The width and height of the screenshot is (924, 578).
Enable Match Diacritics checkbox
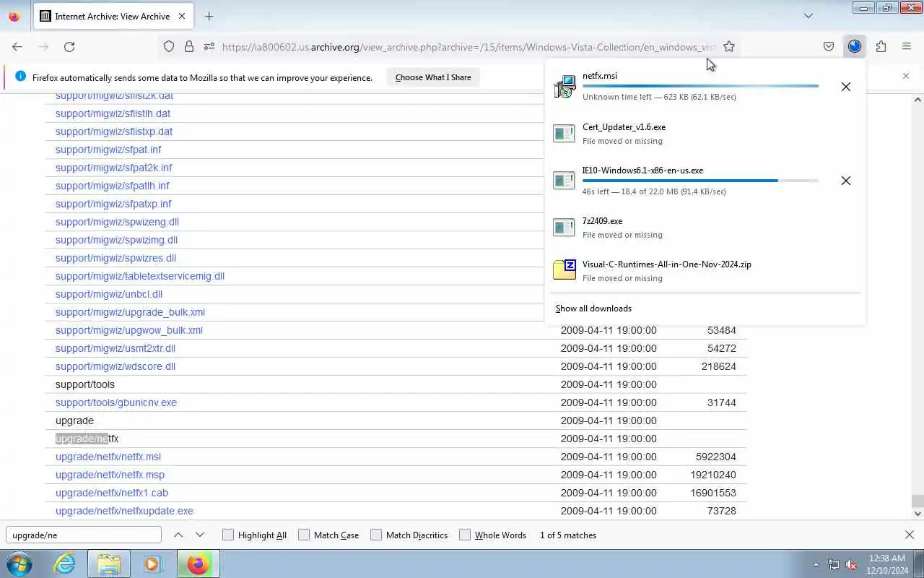376,535
